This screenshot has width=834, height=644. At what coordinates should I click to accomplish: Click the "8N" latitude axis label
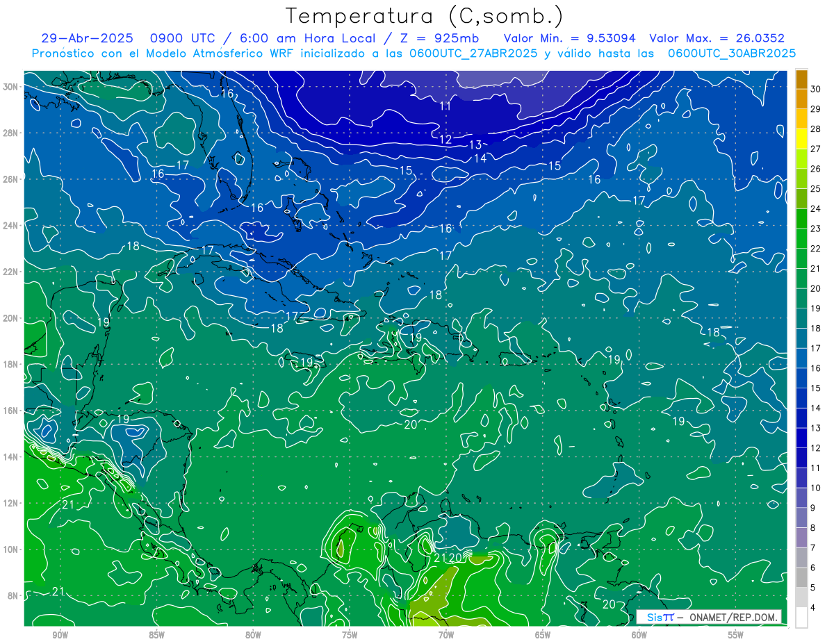click(14, 595)
